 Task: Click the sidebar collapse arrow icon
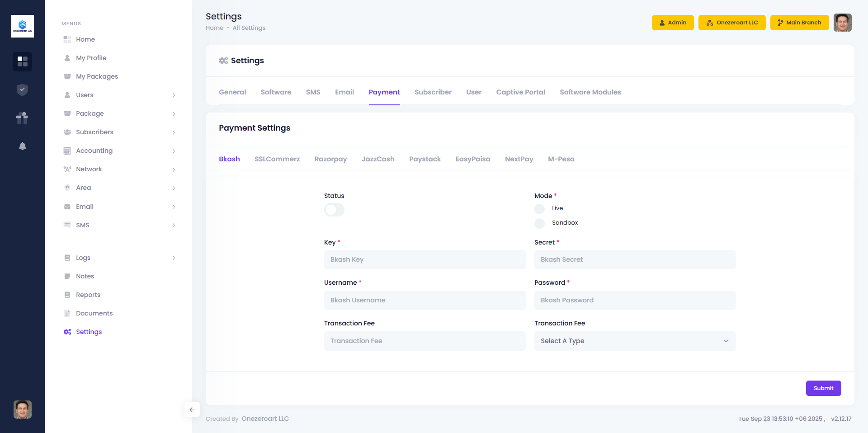tap(192, 409)
